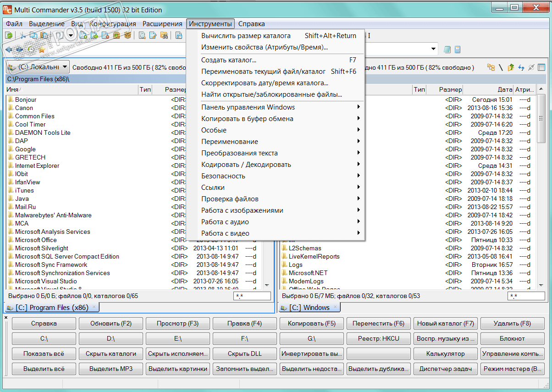
Task: Open the command line history dropdown arrow
Action: 434,49
